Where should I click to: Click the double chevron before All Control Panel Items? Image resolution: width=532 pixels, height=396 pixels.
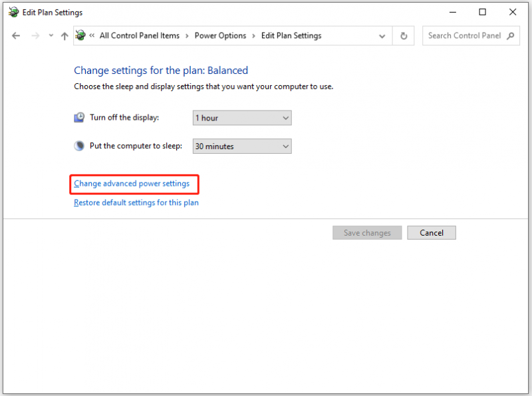[x=92, y=35]
